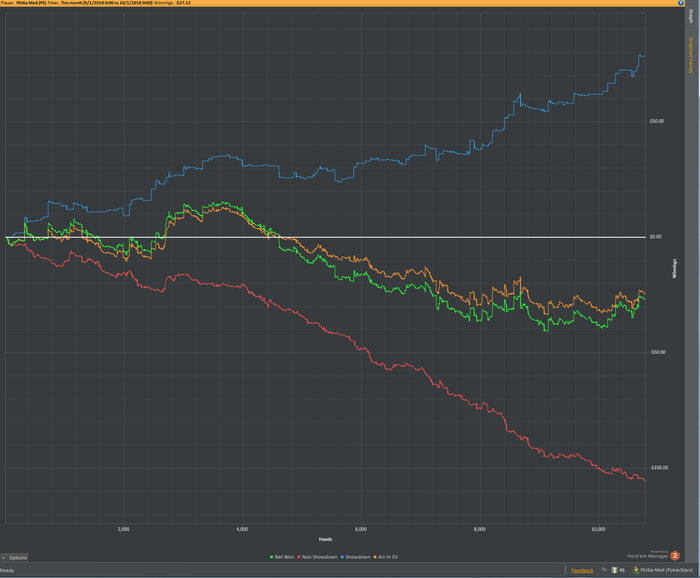Open the Feedback link
The width and height of the screenshot is (700, 578).
pos(582,570)
